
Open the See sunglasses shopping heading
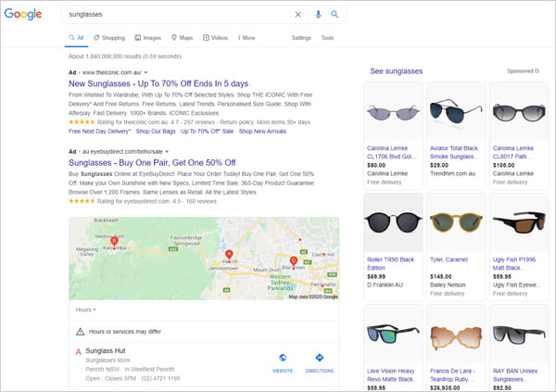(397, 71)
